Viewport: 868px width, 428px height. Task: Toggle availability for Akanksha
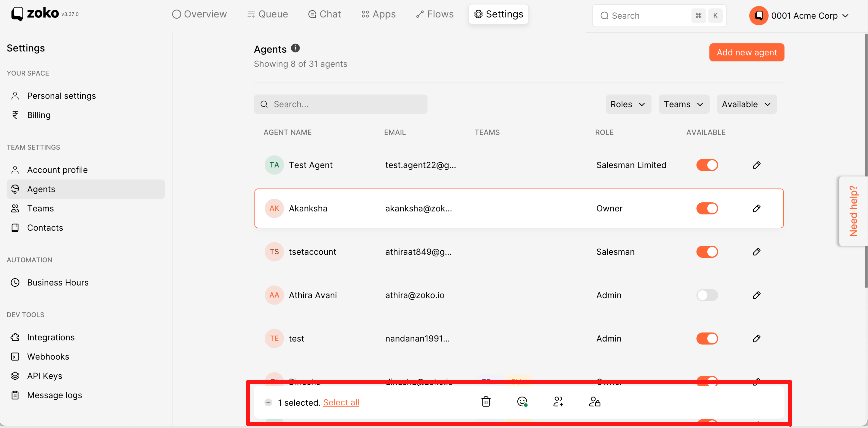tap(707, 208)
